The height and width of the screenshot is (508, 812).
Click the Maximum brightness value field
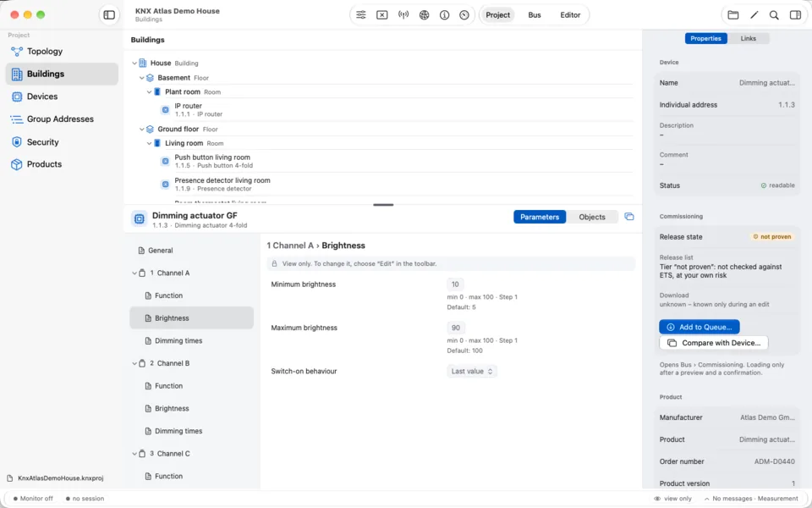pyautogui.click(x=456, y=328)
